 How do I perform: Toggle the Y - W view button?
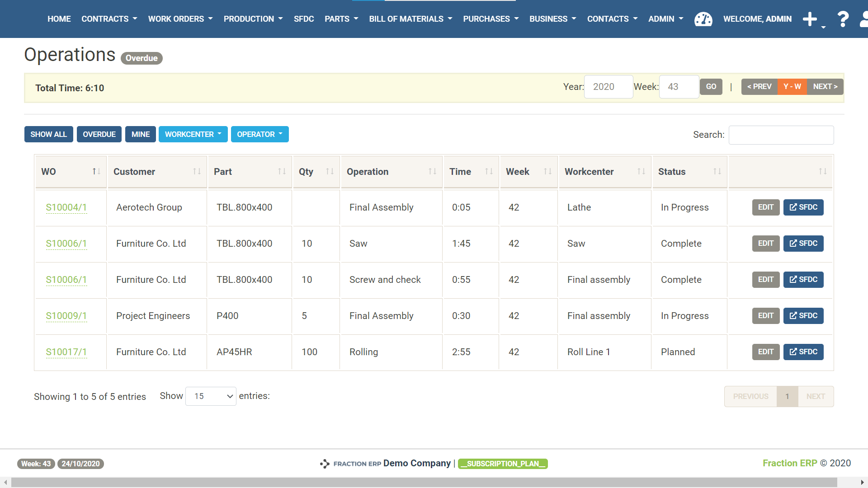792,87
